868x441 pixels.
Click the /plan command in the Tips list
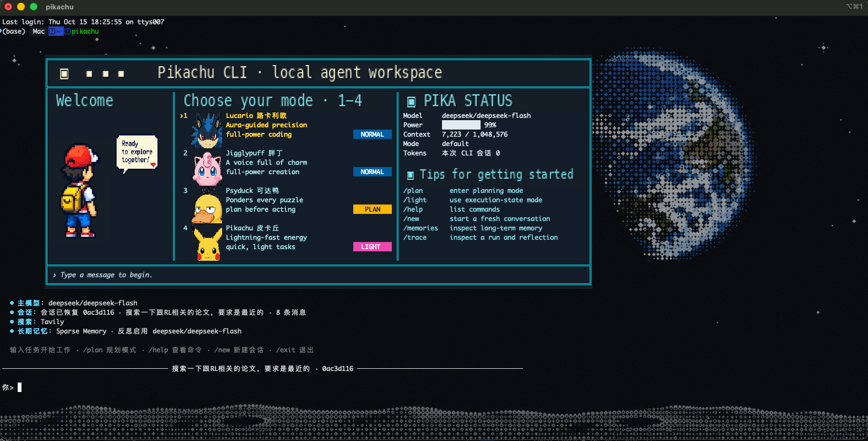[x=413, y=191]
